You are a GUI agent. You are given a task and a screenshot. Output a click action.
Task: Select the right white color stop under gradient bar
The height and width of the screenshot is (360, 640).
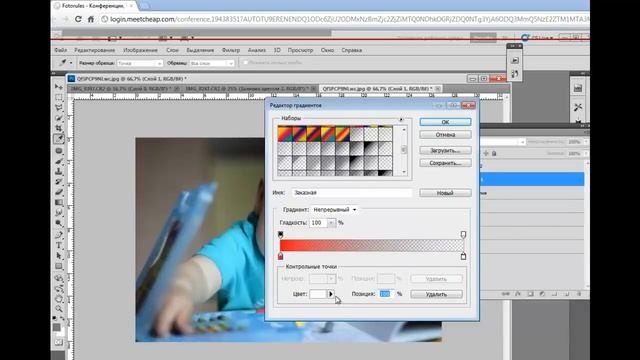pos(463,256)
